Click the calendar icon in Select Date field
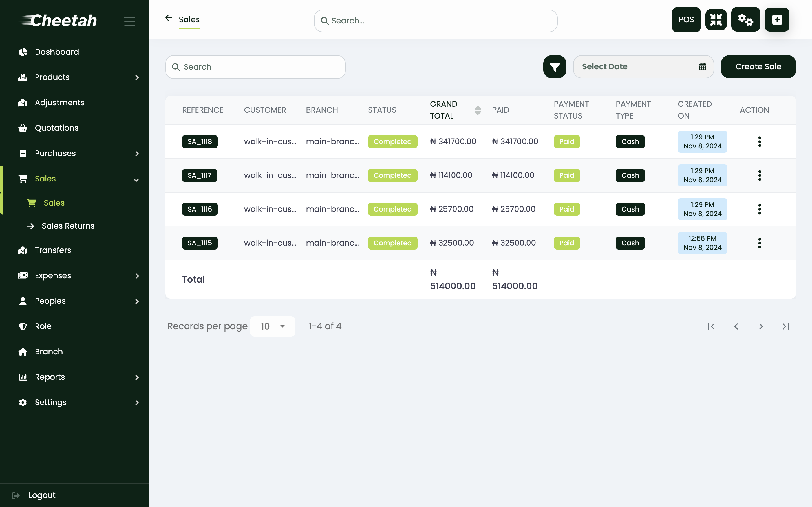Screen dimensions: 812x507 click(x=702, y=66)
